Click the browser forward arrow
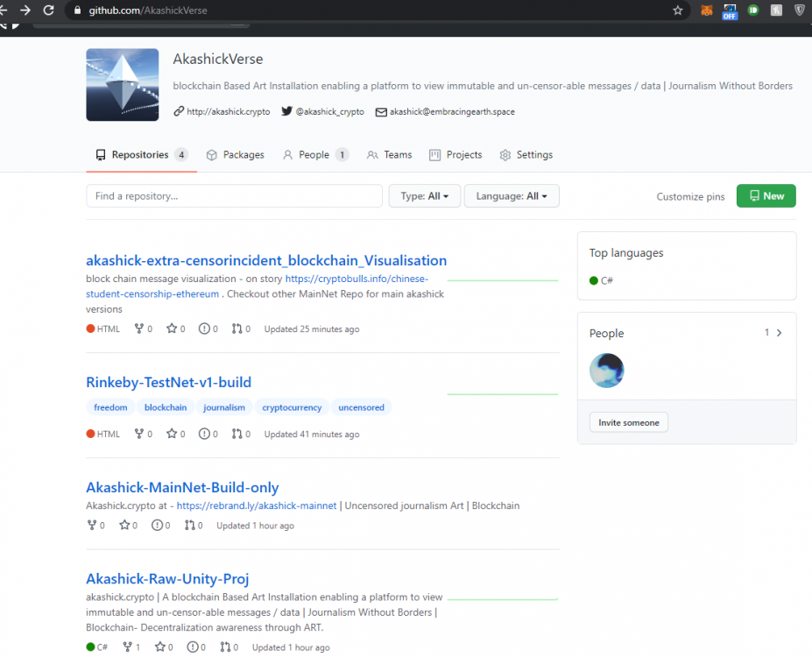Screen dimensions: 812x657 [25, 11]
